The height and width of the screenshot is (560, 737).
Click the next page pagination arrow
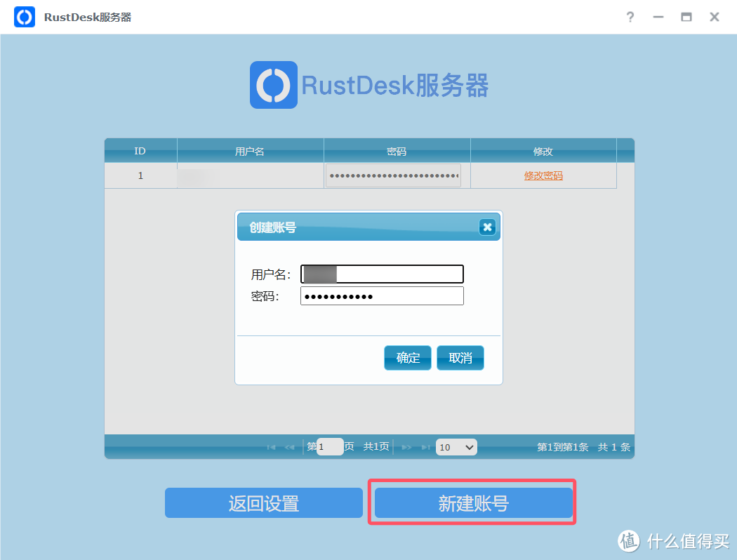406,446
